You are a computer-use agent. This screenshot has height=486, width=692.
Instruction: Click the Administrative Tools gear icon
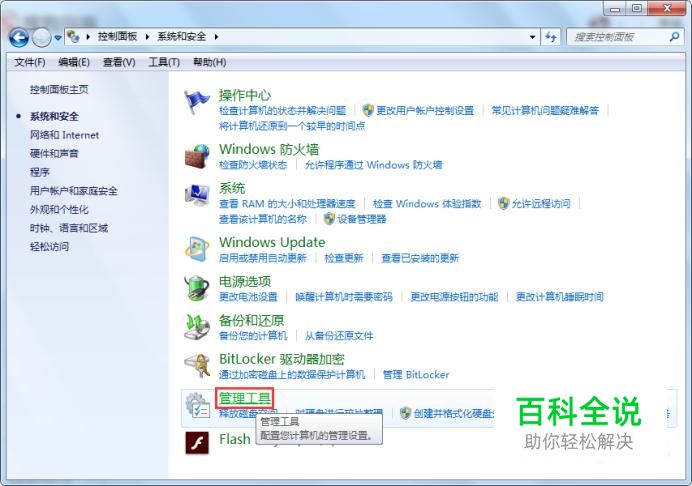(x=197, y=405)
